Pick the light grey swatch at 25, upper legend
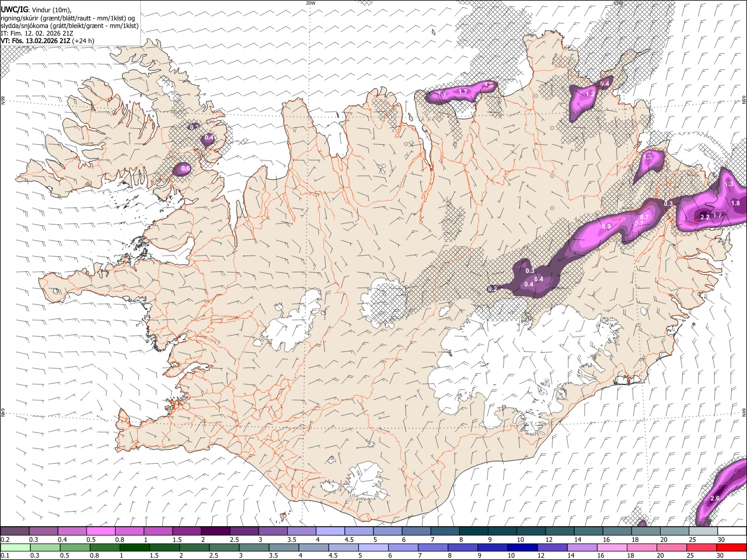747x560 pixels. click(703, 531)
